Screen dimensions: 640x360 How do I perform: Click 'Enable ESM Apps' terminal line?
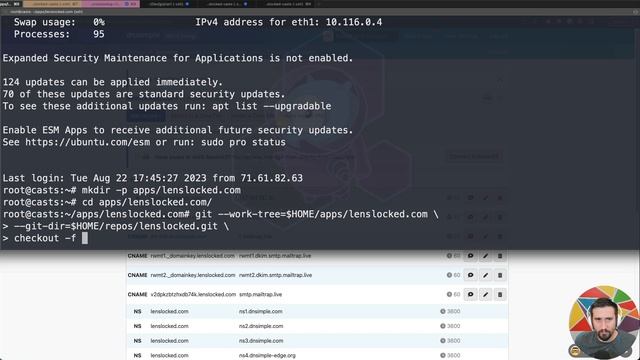coord(178,130)
